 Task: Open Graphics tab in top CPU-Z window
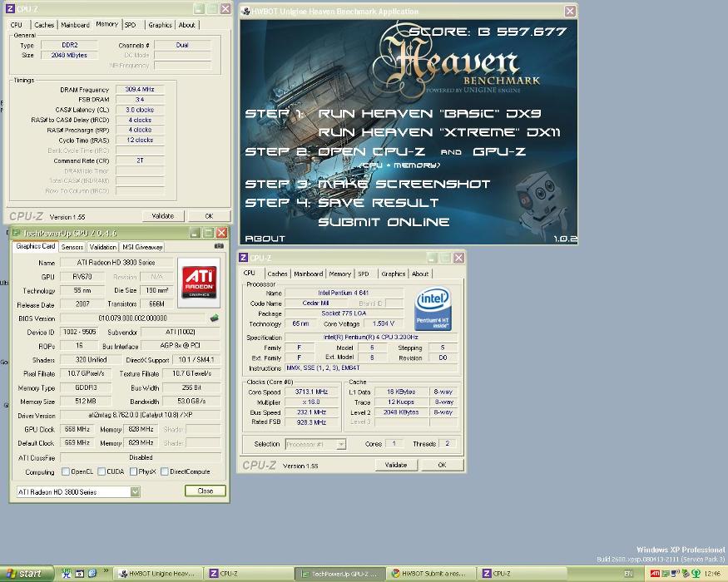[x=161, y=25]
